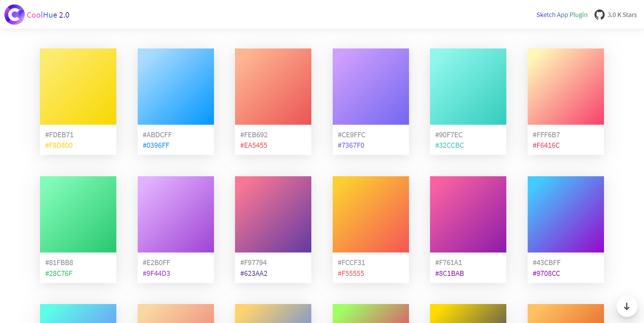
Task: Copy the #FEB692 hex code
Action: [x=254, y=135]
